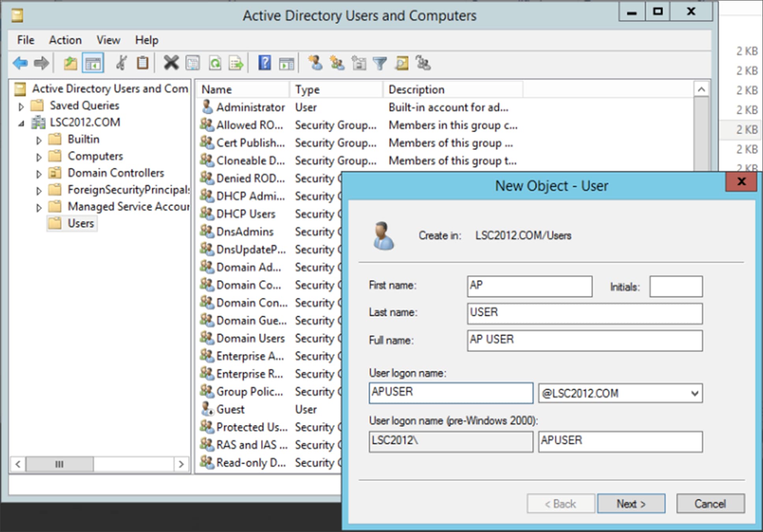Click the Export list toolbar icon
The image size is (763, 532).
(x=237, y=63)
